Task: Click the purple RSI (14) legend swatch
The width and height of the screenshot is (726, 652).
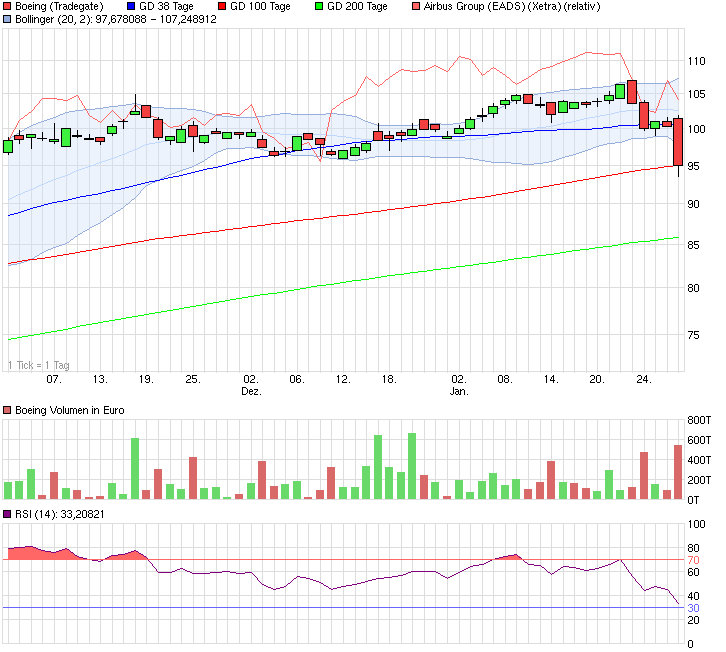Action: coord(8,514)
